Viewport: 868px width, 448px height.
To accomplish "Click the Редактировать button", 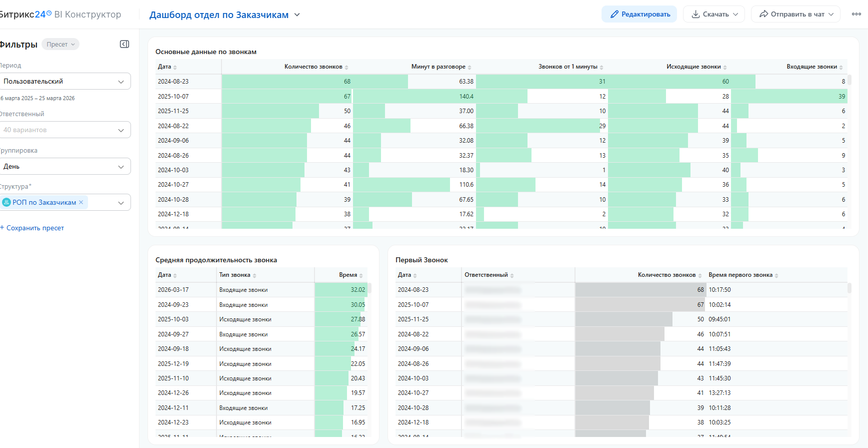I will click(639, 14).
